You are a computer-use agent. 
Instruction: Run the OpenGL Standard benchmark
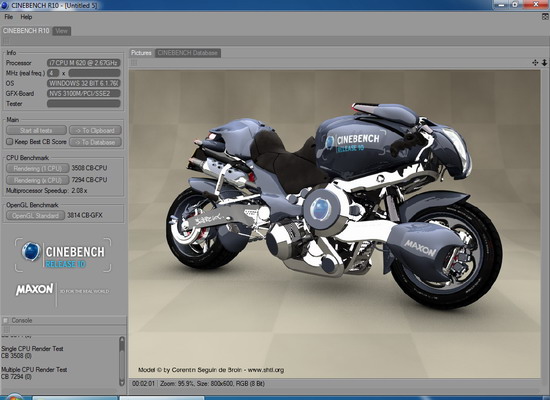coord(35,215)
